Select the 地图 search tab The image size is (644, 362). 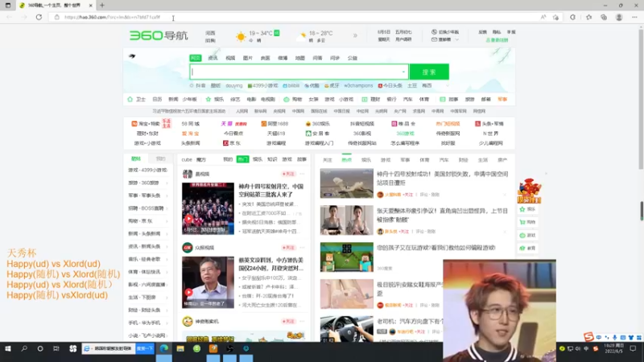tap(299, 58)
